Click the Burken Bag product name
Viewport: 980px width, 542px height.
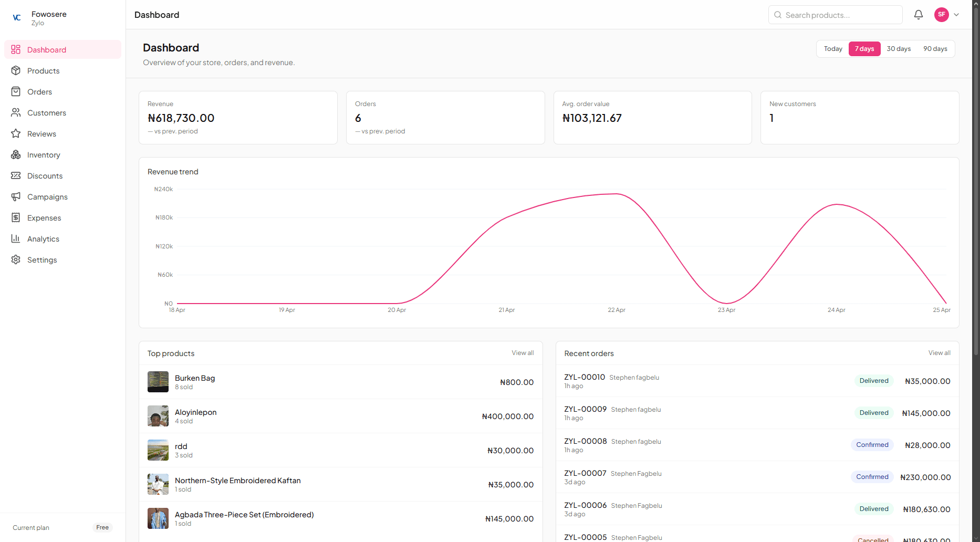point(195,378)
